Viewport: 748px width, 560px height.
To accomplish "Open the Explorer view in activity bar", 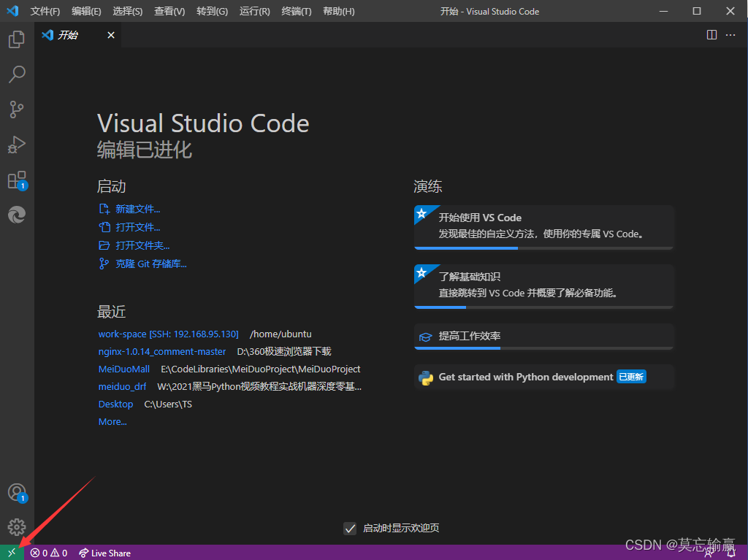I will 17,39.
